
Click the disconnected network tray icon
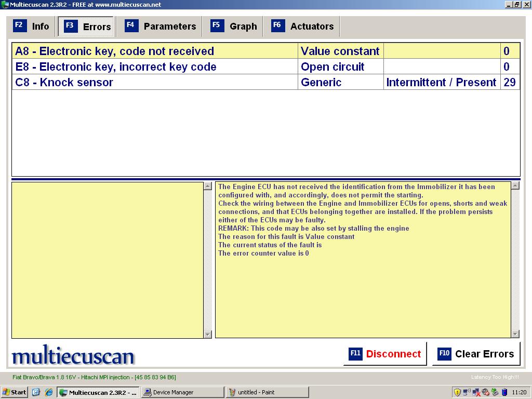(x=475, y=392)
